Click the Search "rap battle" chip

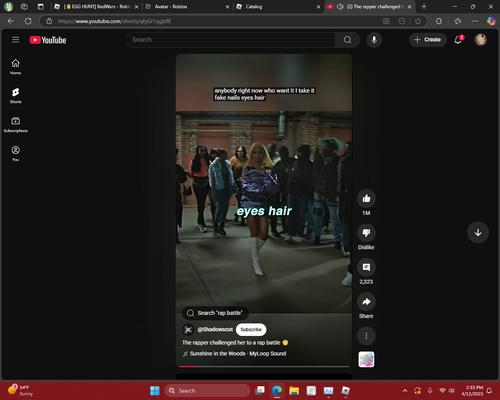pyautogui.click(x=215, y=313)
